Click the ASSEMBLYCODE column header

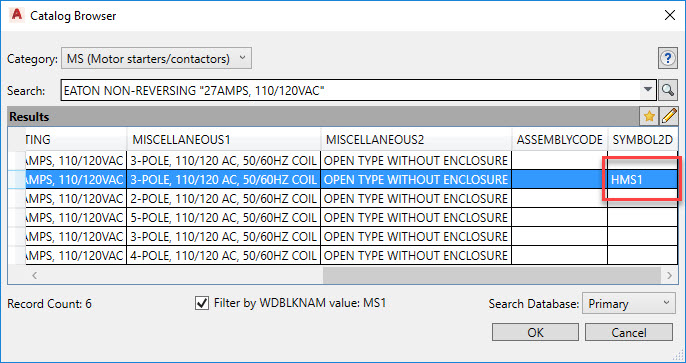(x=560, y=140)
